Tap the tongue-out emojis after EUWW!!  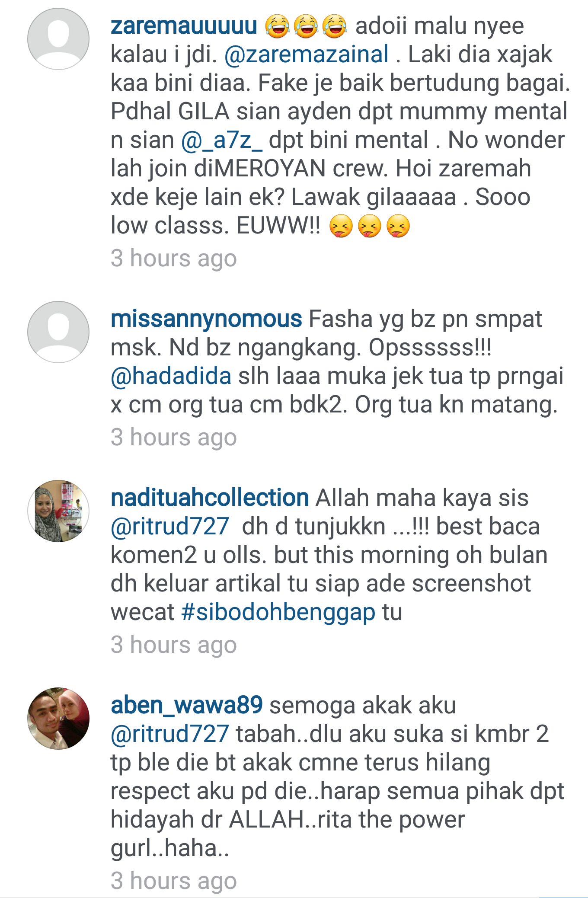(x=370, y=226)
